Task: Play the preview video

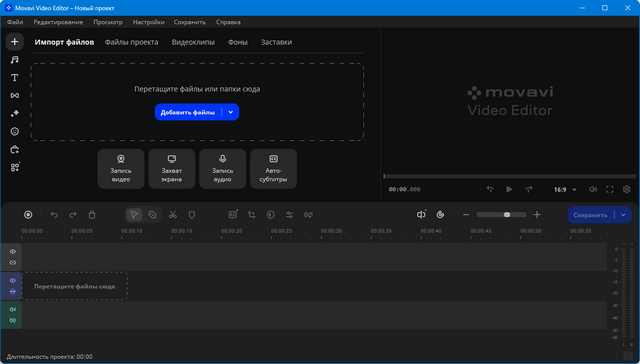Action: point(509,189)
